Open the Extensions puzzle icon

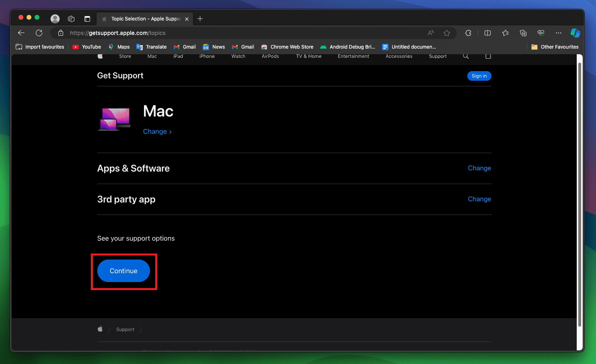pos(468,33)
